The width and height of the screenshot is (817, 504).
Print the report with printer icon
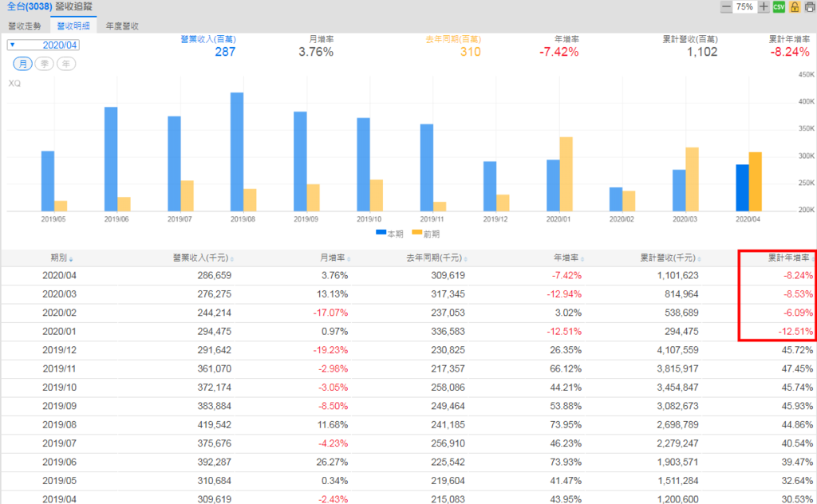(x=810, y=6)
